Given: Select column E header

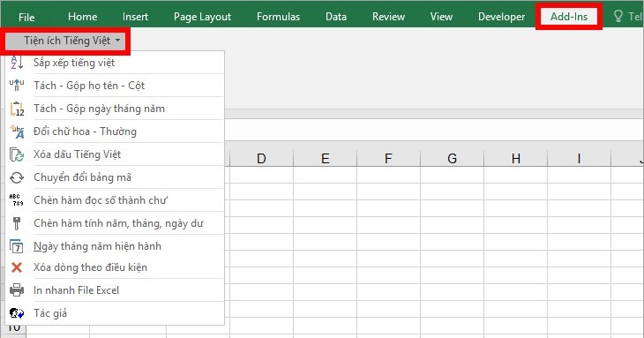Looking at the screenshot, I should click(x=325, y=158).
